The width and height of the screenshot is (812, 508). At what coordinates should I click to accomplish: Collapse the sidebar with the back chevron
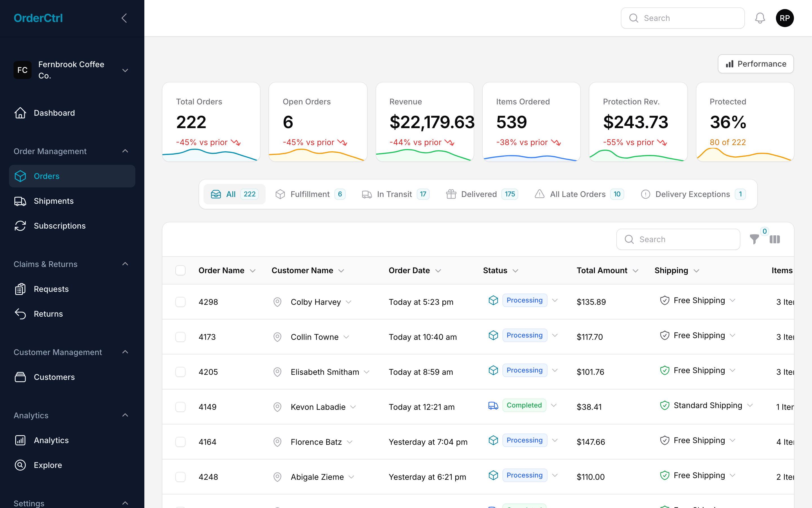pyautogui.click(x=124, y=18)
